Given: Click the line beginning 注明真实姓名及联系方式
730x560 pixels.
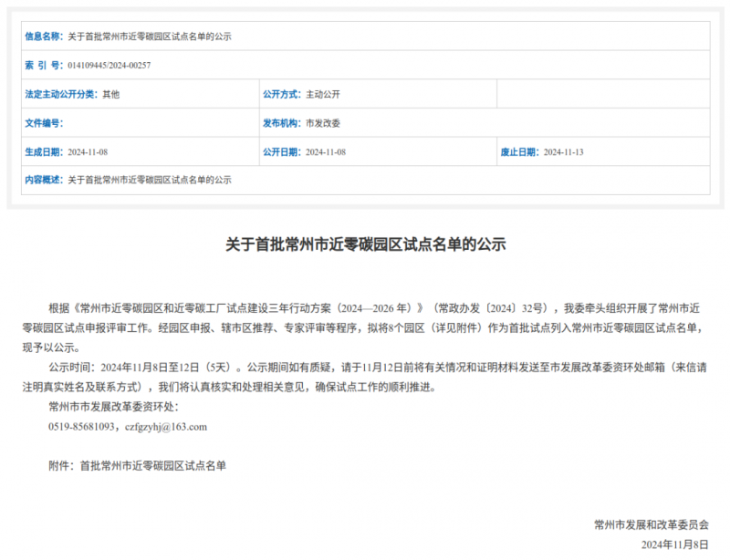Looking at the screenshot, I should 230,388.
